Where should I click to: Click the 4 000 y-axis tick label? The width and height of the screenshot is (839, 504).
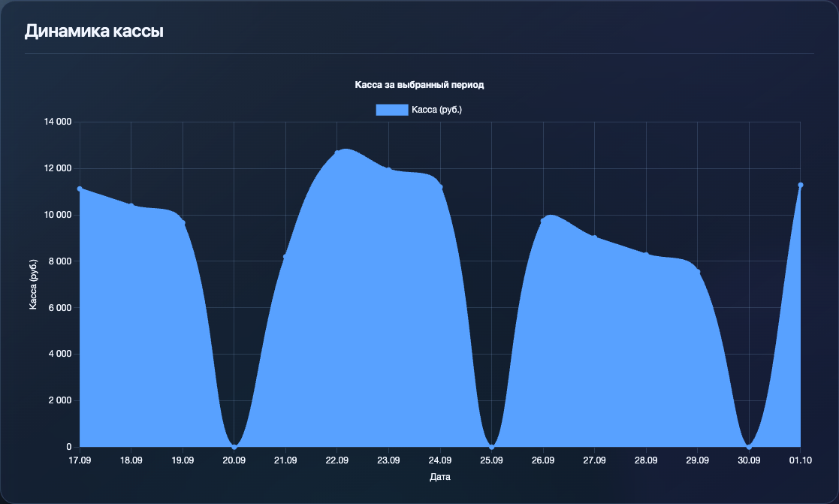(60, 354)
